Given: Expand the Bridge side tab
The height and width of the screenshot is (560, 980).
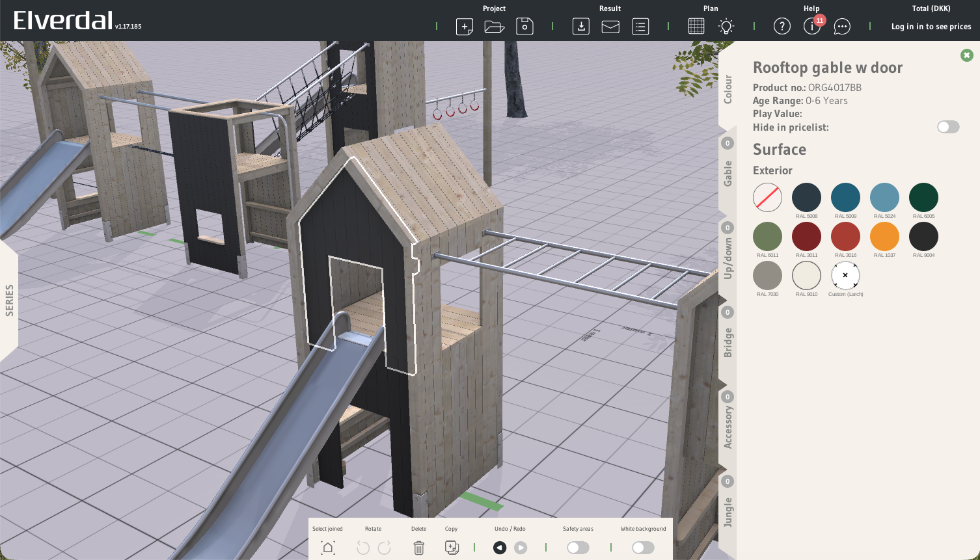Looking at the screenshot, I should click(x=728, y=341).
